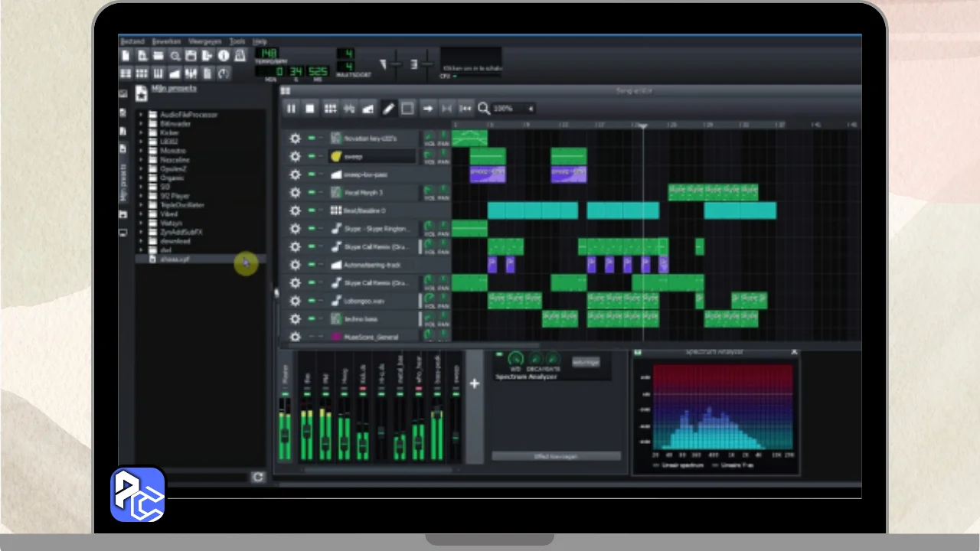Open the gear menu for techno bass track
The width and height of the screenshot is (980, 551).
click(x=295, y=320)
